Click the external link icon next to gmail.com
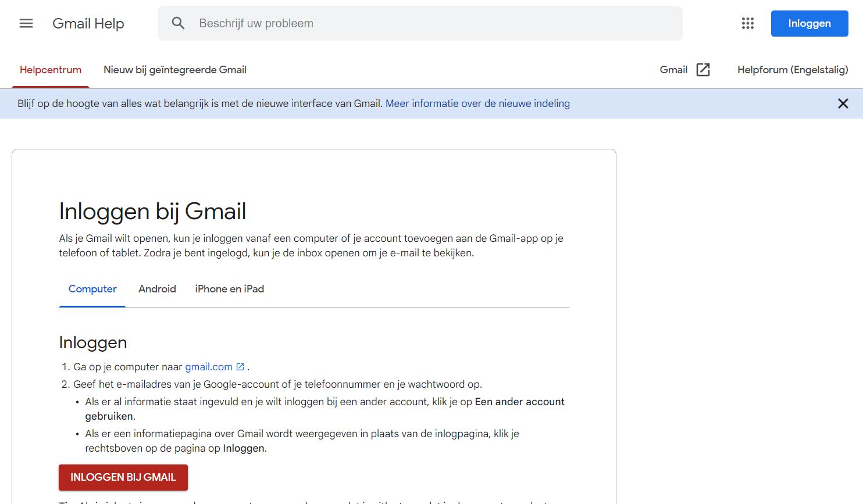The width and height of the screenshot is (863, 504). [x=240, y=366]
